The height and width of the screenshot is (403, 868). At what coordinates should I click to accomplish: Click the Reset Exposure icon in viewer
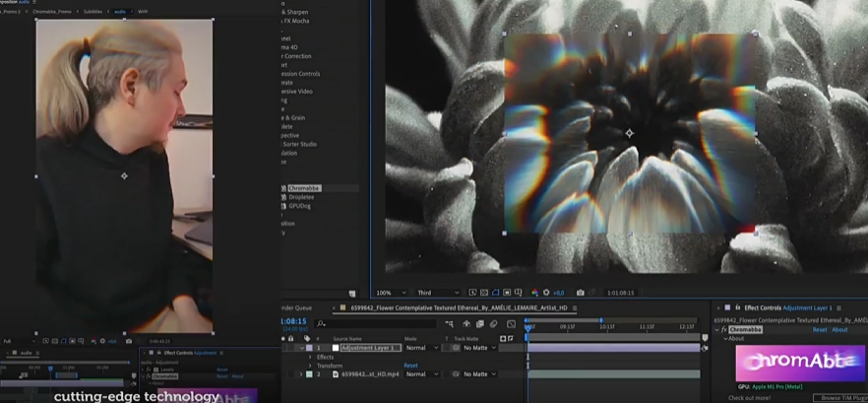[547, 293]
